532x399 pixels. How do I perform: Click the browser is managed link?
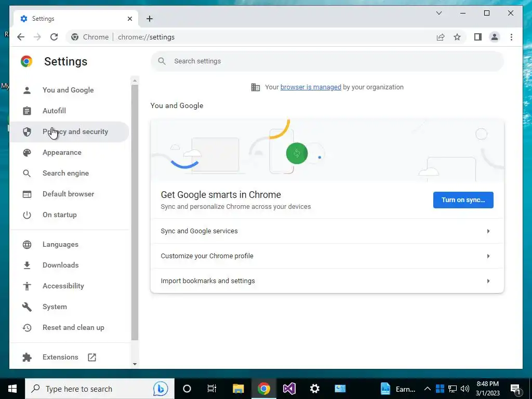(311, 87)
